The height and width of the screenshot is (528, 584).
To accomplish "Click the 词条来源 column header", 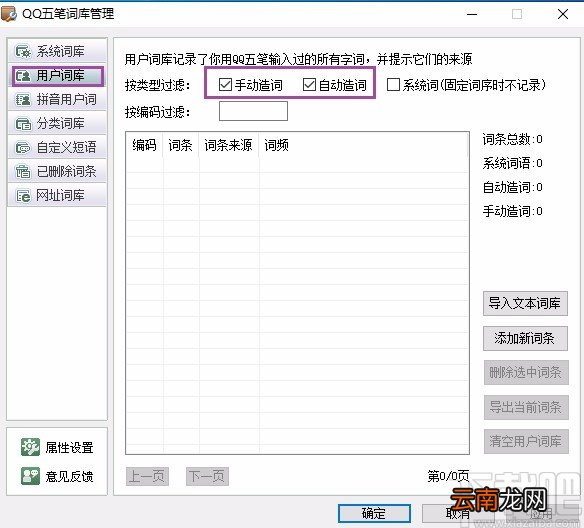I will coord(228,145).
